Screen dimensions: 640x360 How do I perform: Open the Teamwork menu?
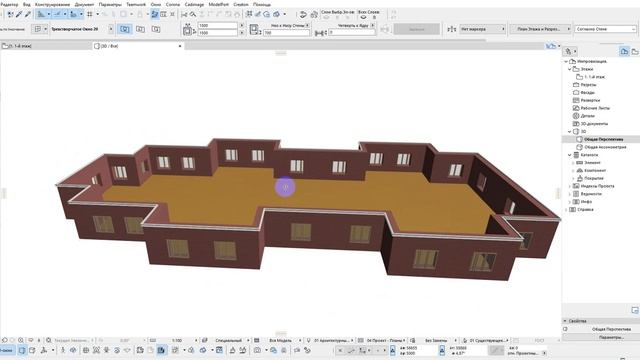pos(136,4)
